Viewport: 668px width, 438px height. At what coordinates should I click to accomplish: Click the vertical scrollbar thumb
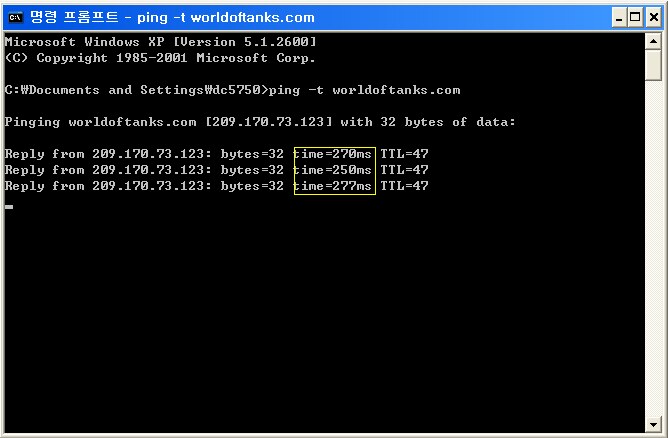point(653,65)
